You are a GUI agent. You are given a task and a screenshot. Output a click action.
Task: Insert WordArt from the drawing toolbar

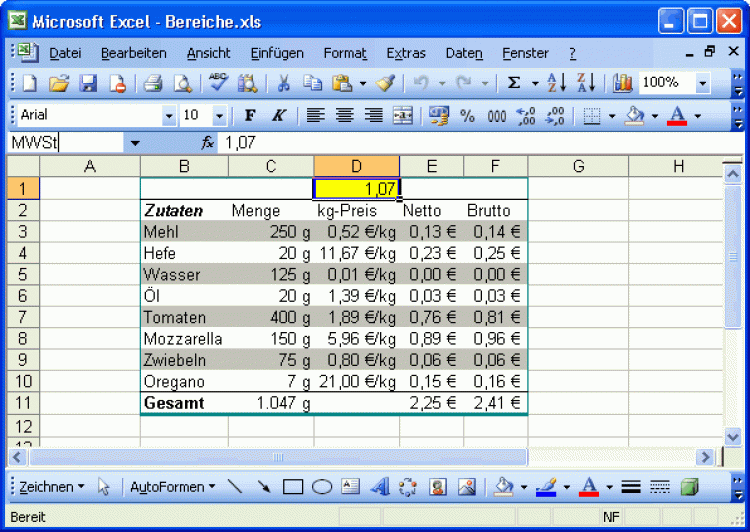pos(379,487)
